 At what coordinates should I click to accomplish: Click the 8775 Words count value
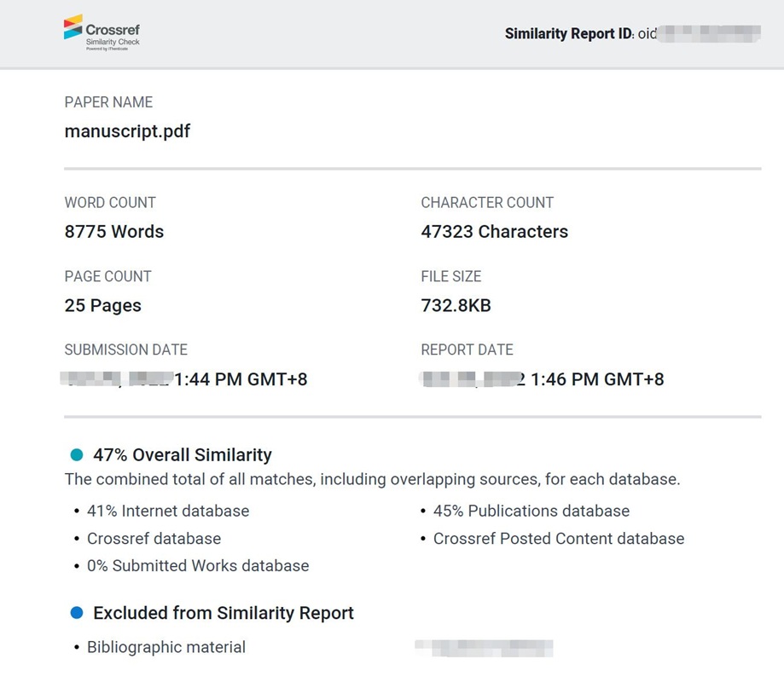114,231
